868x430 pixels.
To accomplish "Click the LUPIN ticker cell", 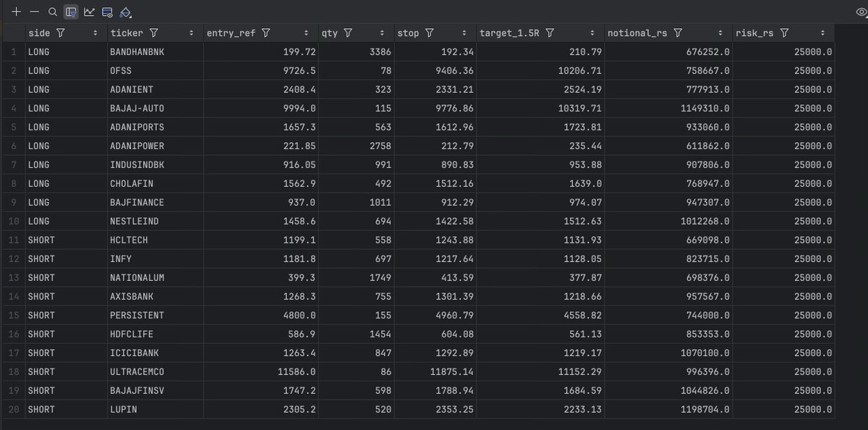I will pos(154,410).
